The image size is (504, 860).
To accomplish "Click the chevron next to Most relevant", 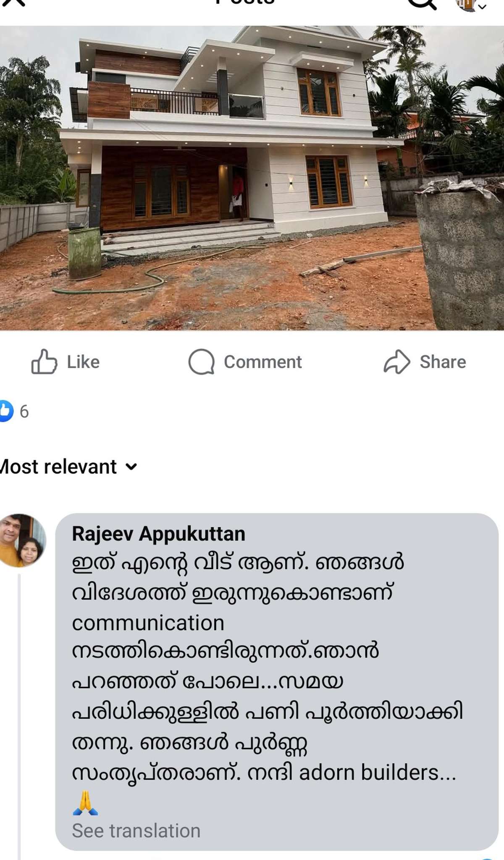I will coord(131,467).
